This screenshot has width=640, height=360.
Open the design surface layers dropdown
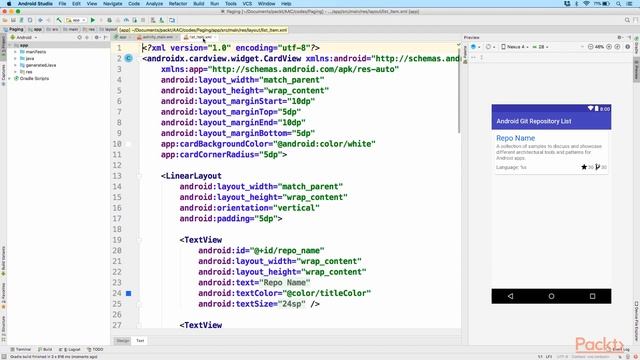(476, 47)
